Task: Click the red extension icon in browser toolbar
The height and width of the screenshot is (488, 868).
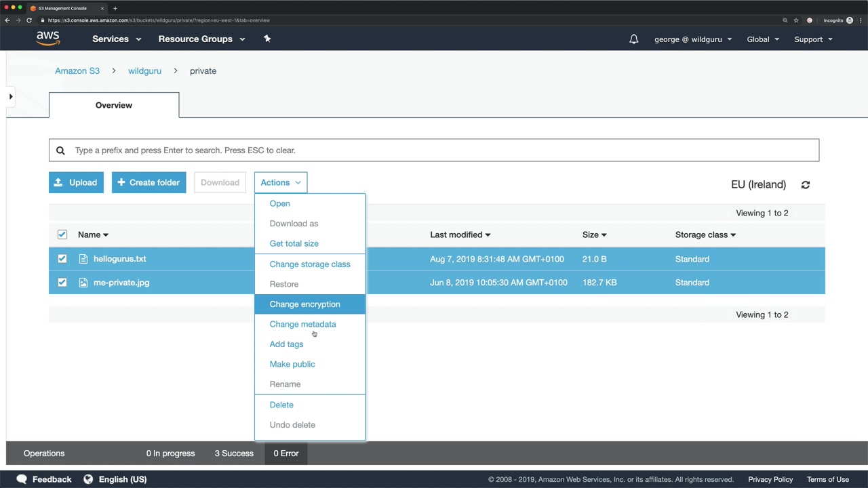Action: click(x=809, y=20)
